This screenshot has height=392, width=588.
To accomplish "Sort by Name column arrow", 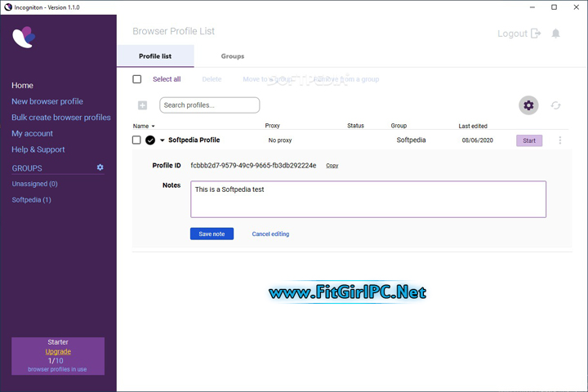I will 153,126.
